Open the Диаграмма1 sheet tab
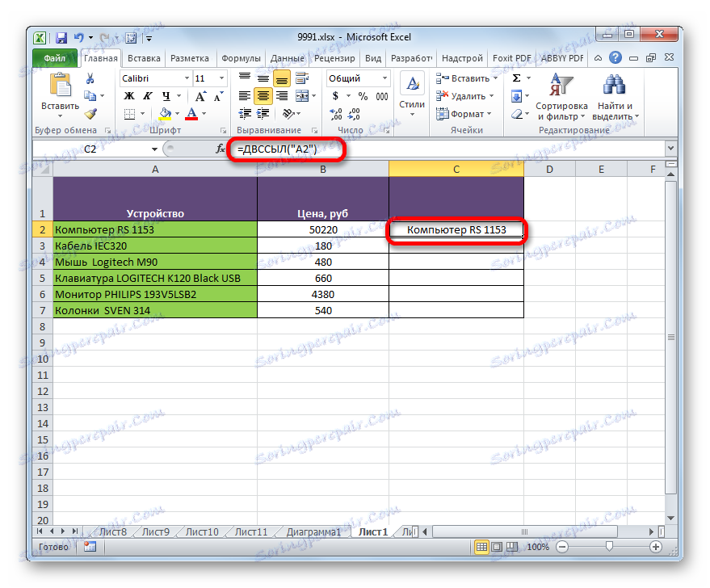This screenshot has width=710, height=588. tap(313, 532)
